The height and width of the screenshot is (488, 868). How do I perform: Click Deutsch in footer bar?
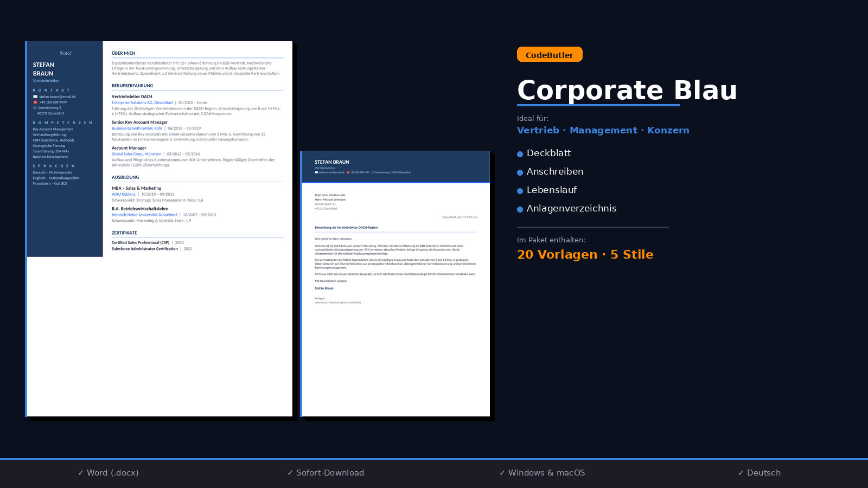(759, 473)
